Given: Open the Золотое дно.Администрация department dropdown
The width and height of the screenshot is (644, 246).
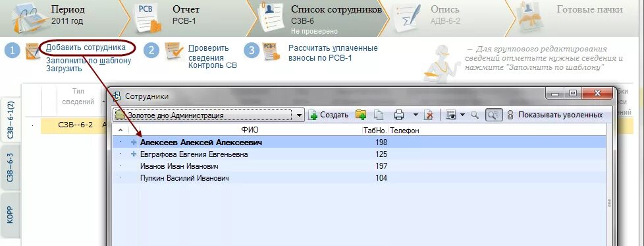Looking at the screenshot, I should (x=300, y=115).
